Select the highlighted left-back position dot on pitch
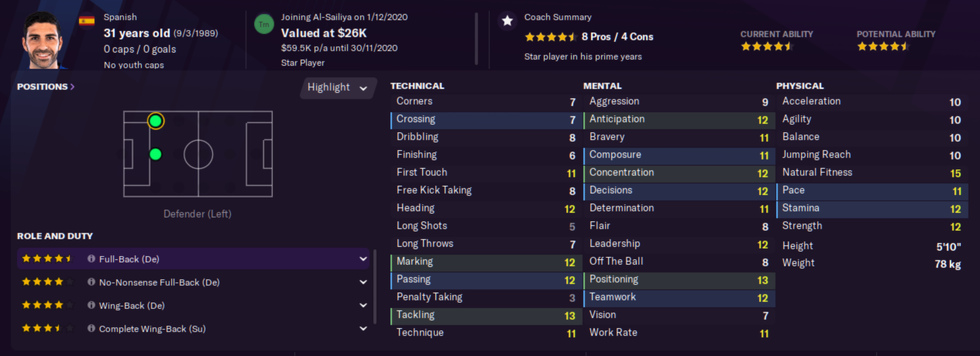The width and height of the screenshot is (980, 356). [x=156, y=121]
